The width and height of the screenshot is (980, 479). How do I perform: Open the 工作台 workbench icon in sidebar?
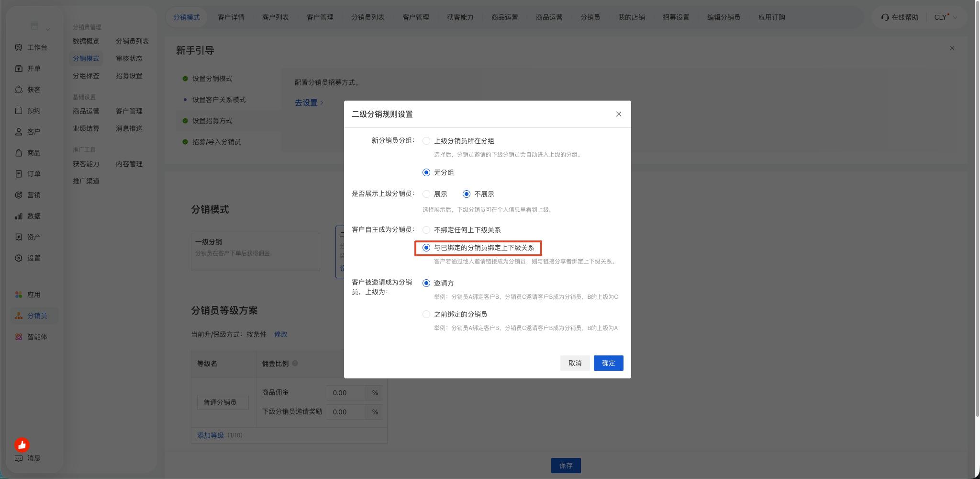pos(19,47)
